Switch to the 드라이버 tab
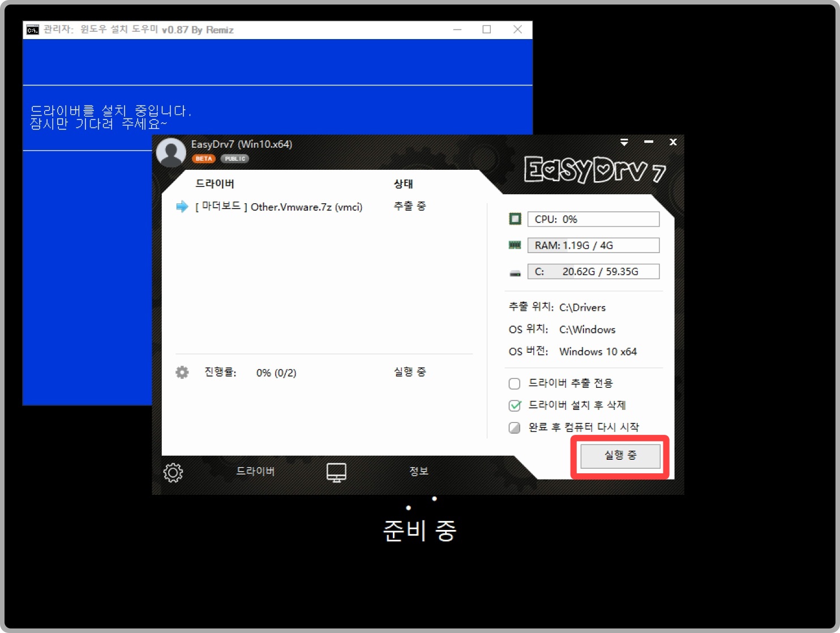Image resolution: width=840 pixels, height=633 pixels. click(x=256, y=471)
